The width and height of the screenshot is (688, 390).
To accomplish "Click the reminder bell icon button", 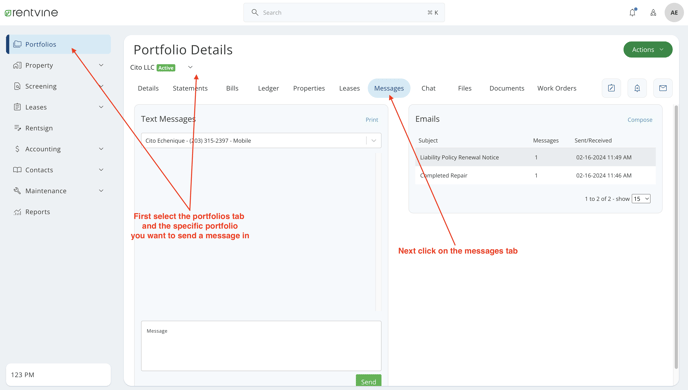I will pyautogui.click(x=637, y=88).
